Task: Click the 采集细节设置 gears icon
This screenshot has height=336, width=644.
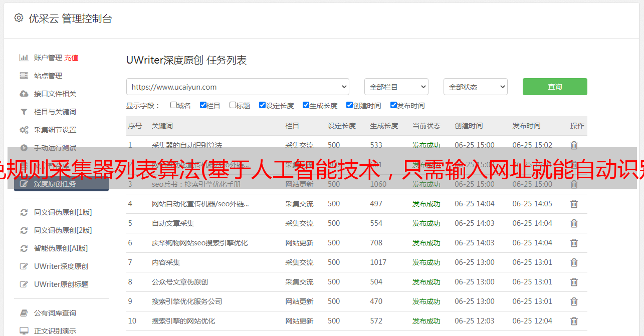Action: click(24, 130)
